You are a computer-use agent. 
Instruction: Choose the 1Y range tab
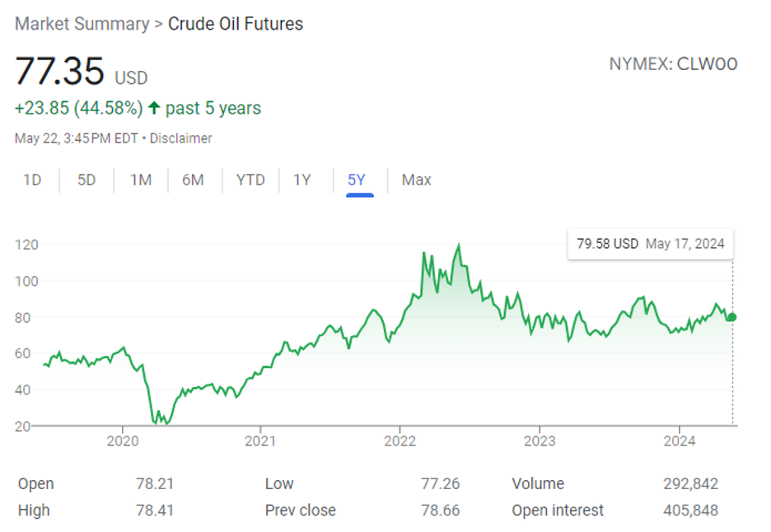click(302, 180)
